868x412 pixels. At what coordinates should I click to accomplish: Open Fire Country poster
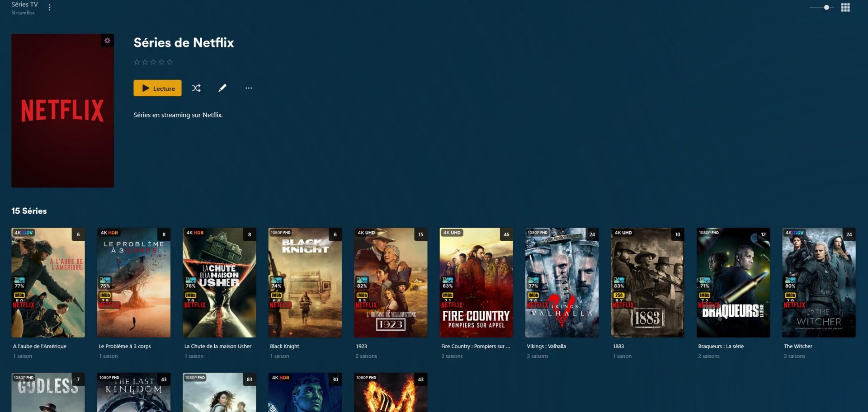476,282
